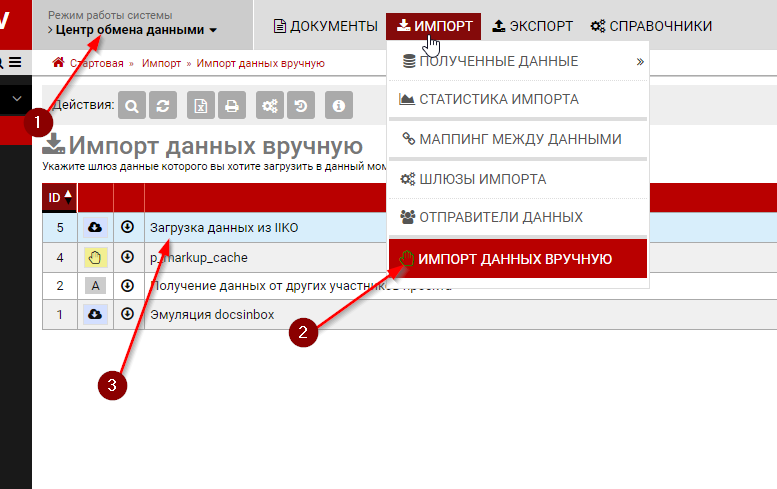777x489 pixels.
Task: Expand the Полученные данные submenu arrow
Action: (640, 62)
